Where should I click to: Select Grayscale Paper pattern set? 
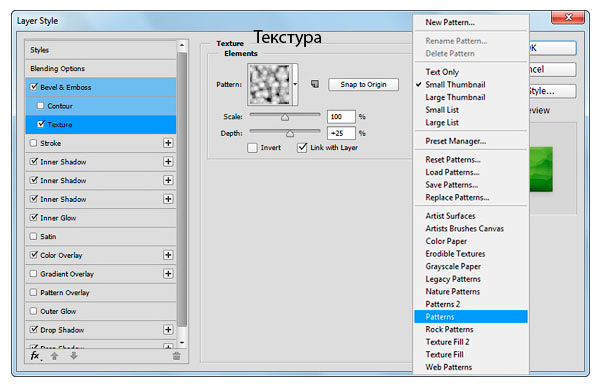tap(453, 266)
